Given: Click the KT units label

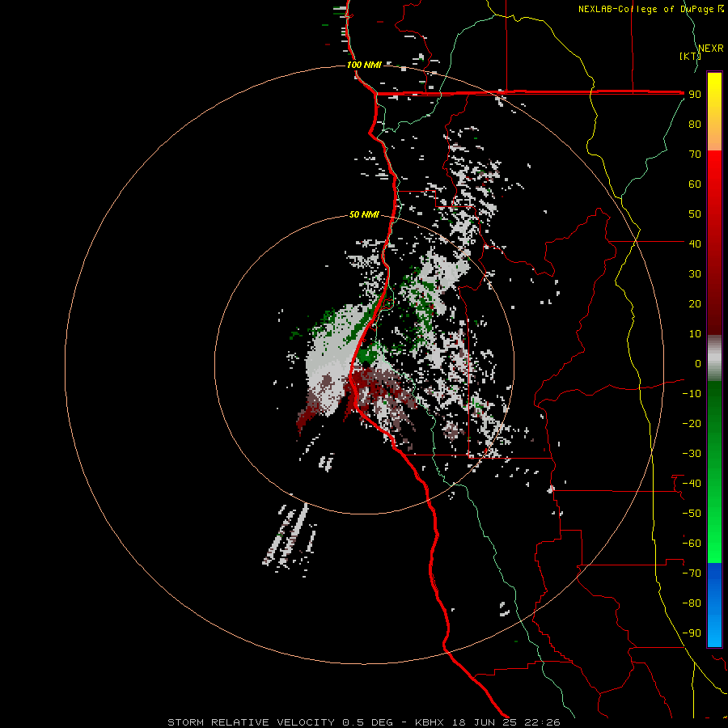Looking at the screenshot, I should (x=690, y=56).
